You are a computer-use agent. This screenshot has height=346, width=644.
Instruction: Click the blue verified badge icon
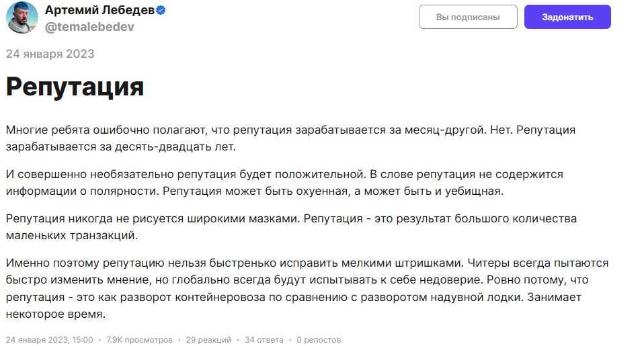pos(161,10)
